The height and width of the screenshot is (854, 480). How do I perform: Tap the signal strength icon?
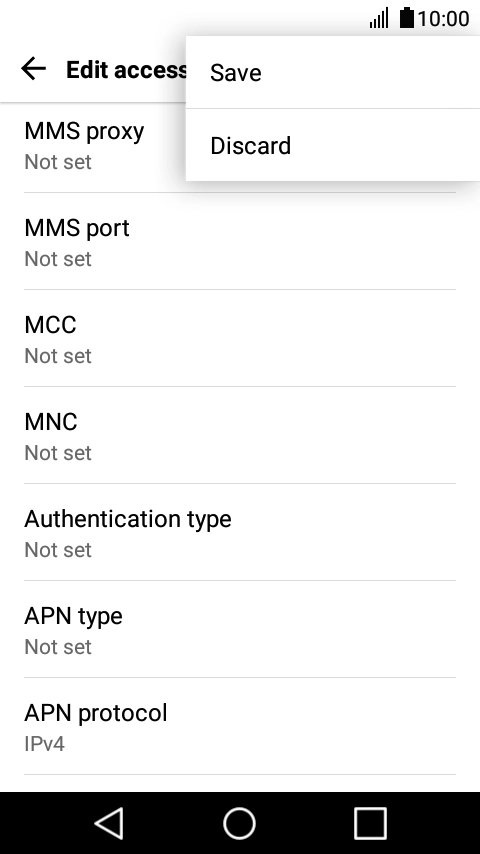[x=379, y=18]
